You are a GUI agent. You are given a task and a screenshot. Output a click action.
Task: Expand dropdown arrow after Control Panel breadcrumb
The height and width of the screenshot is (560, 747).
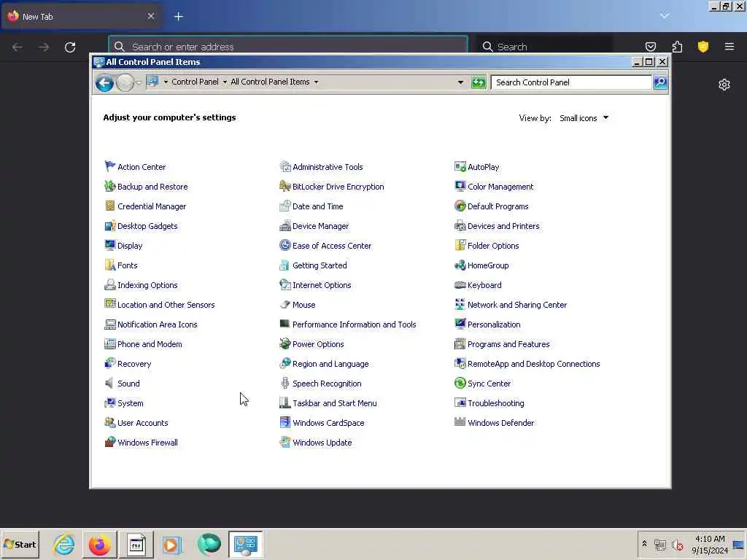[225, 82]
